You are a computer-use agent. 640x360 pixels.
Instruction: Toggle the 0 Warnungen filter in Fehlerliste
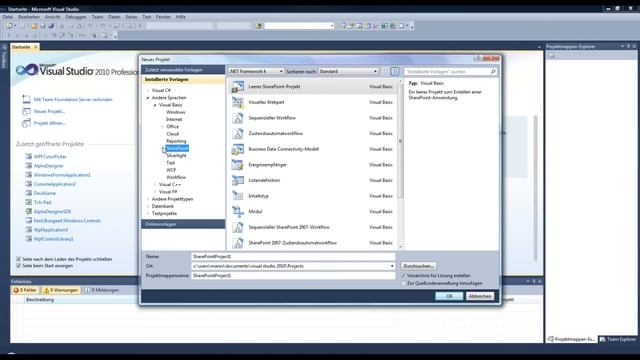pos(61,290)
